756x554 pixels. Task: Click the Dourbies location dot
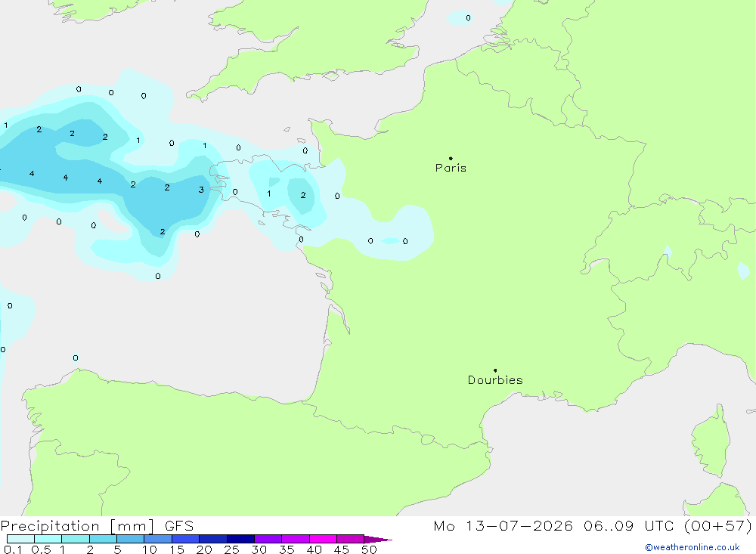click(x=495, y=370)
